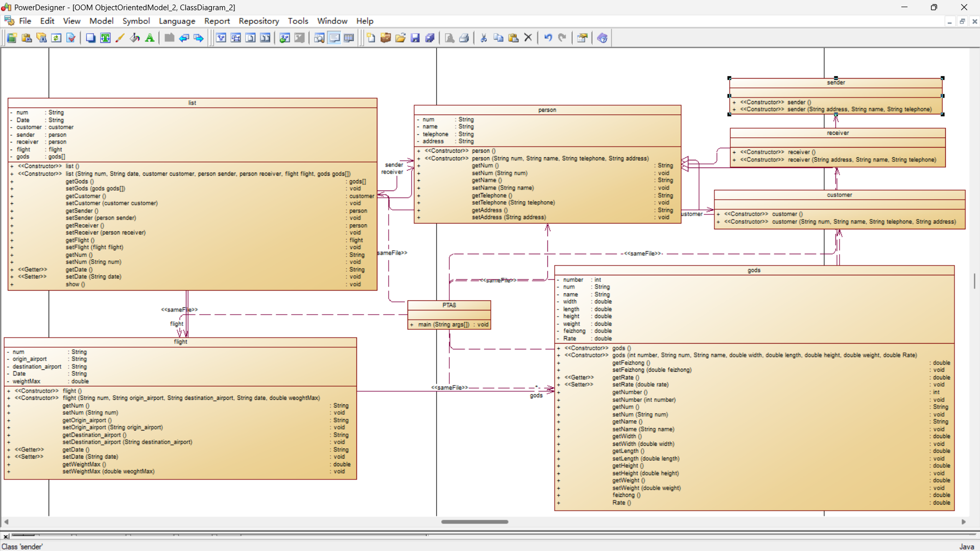The image size is (980, 551).
Task: Apply the shadow effect with the square-shadow icon
Action: 90,38
